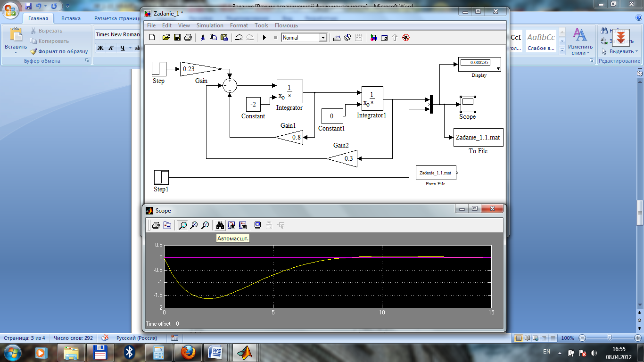Screen dimensions: 644x362
Task: Click zoom out minus in Word status bar
Action: tap(582, 338)
